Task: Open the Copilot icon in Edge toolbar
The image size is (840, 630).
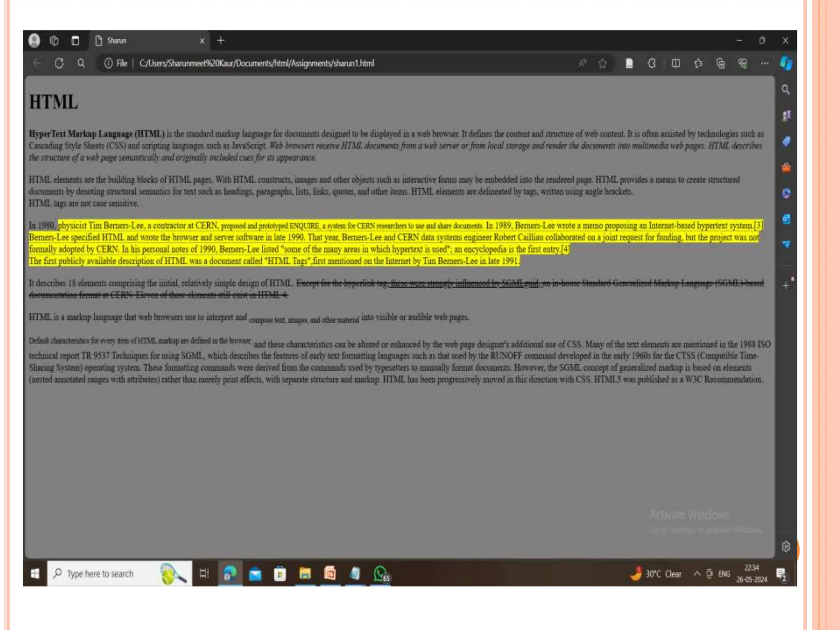Action: [x=785, y=64]
